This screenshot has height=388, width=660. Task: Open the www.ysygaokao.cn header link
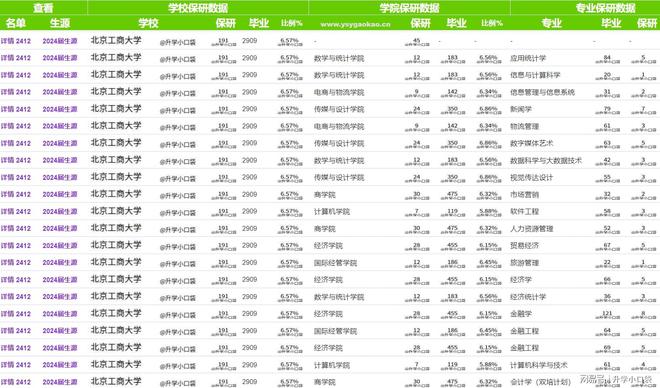[x=355, y=24]
